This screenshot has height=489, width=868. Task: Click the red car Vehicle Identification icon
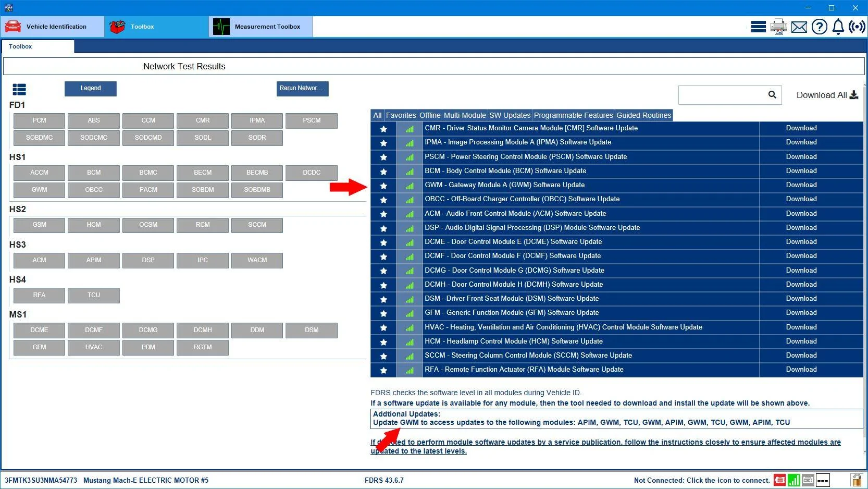tap(13, 27)
